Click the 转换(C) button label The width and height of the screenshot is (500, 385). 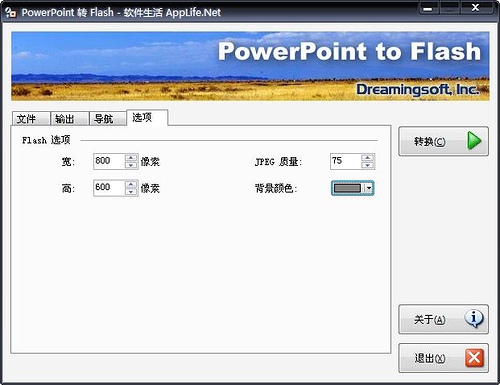[x=429, y=142]
